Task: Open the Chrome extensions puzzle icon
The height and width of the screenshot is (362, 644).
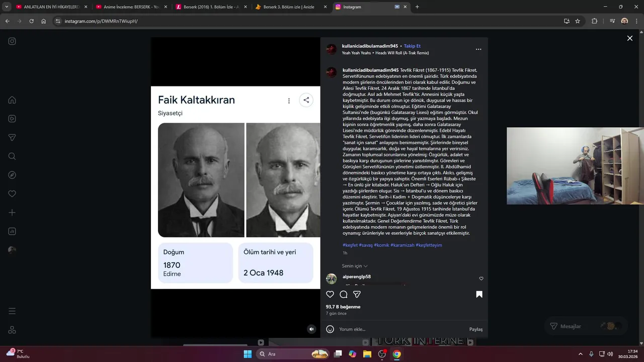Action: click(595, 21)
